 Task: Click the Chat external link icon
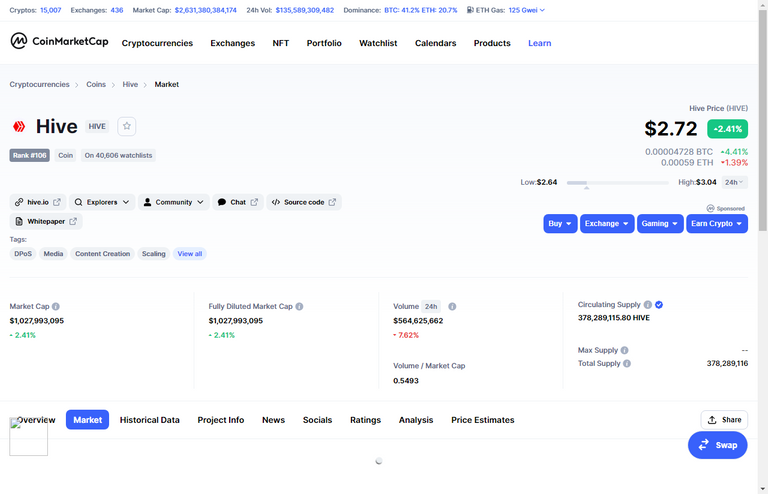pos(254,202)
